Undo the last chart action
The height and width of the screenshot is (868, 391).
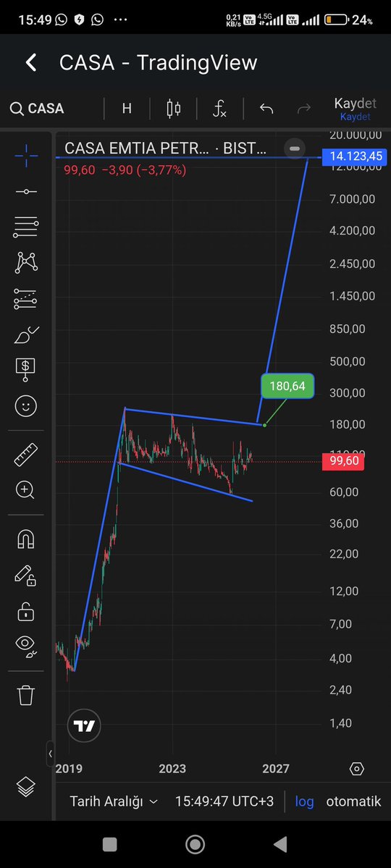[266, 108]
